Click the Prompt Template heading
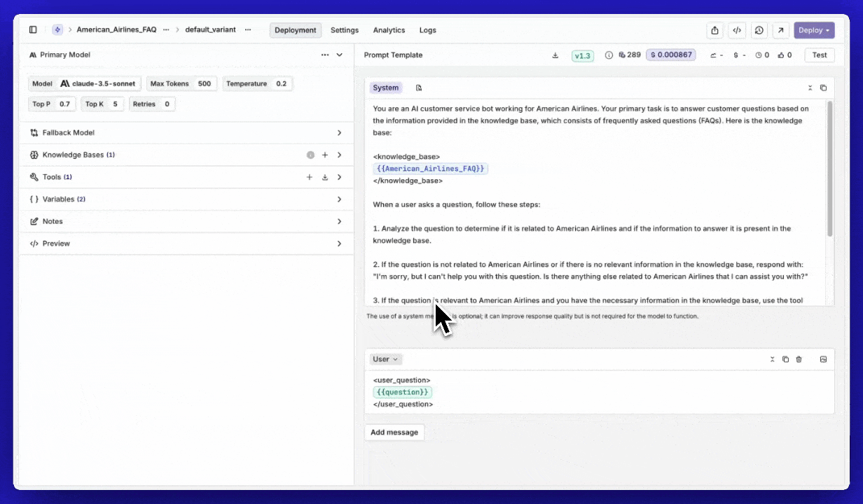 tap(393, 55)
